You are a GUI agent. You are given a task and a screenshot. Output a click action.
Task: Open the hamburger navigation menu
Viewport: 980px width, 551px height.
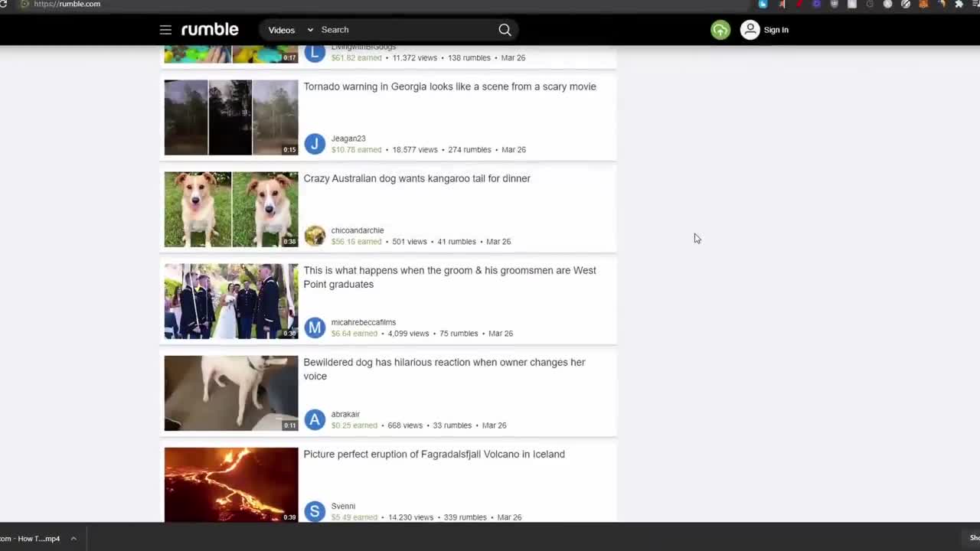tap(165, 30)
